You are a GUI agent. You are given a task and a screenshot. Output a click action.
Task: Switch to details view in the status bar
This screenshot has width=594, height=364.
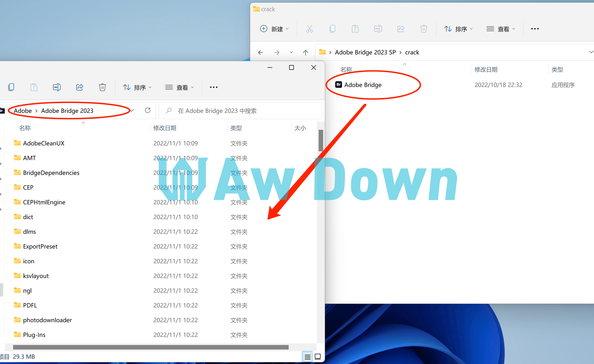click(307, 357)
